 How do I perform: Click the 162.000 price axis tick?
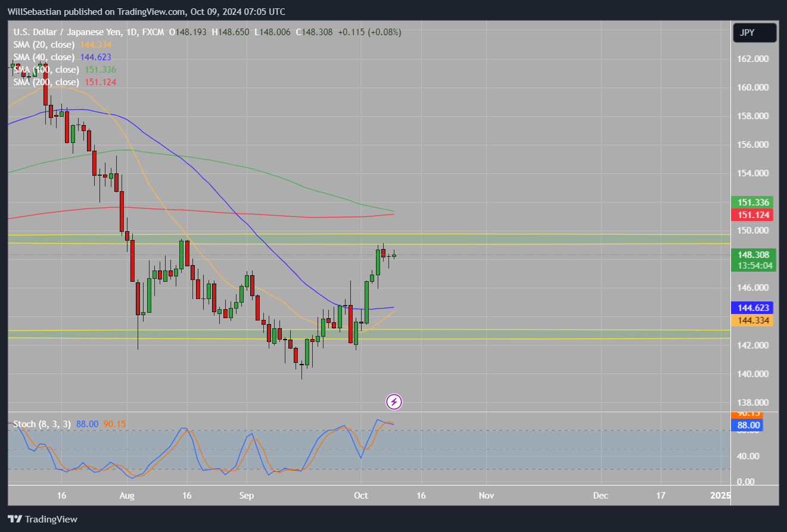coord(752,59)
